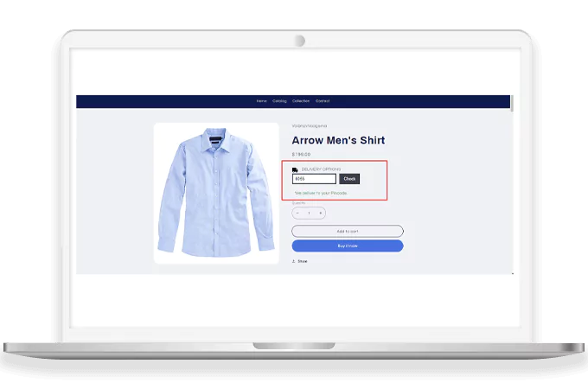Decrease quantity with the minus icon
The width and height of the screenshot is (588, 389).
(297, 213)
